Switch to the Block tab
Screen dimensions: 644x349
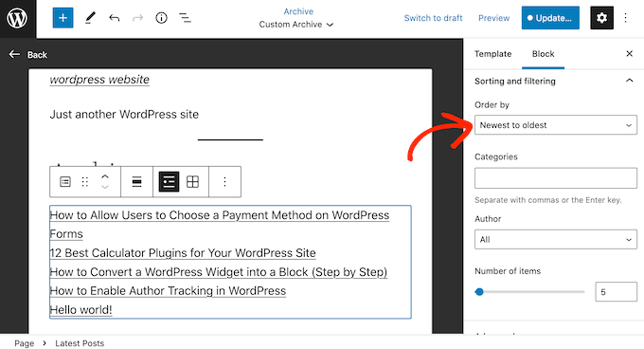[x=543, y=54]
